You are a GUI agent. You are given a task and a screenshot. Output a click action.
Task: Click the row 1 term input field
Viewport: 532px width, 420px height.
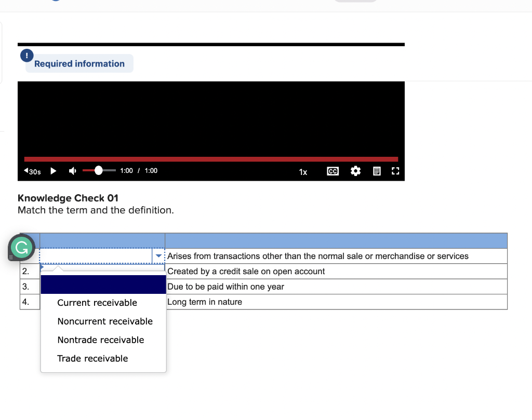point(96,256)
